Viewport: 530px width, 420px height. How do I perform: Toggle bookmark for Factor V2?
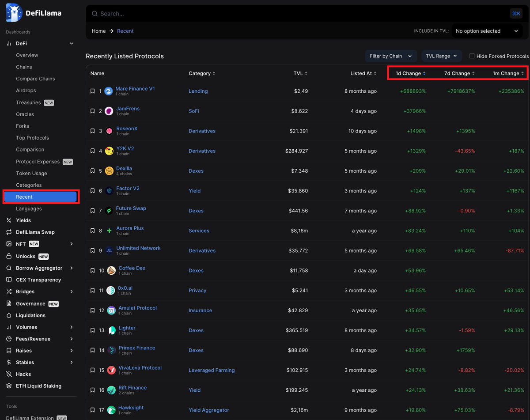click(x=92, y=191)
